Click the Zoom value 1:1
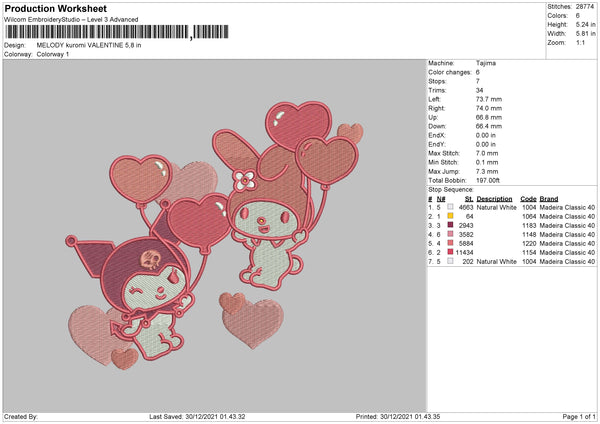The image size is (600, 424). point(580,42)
